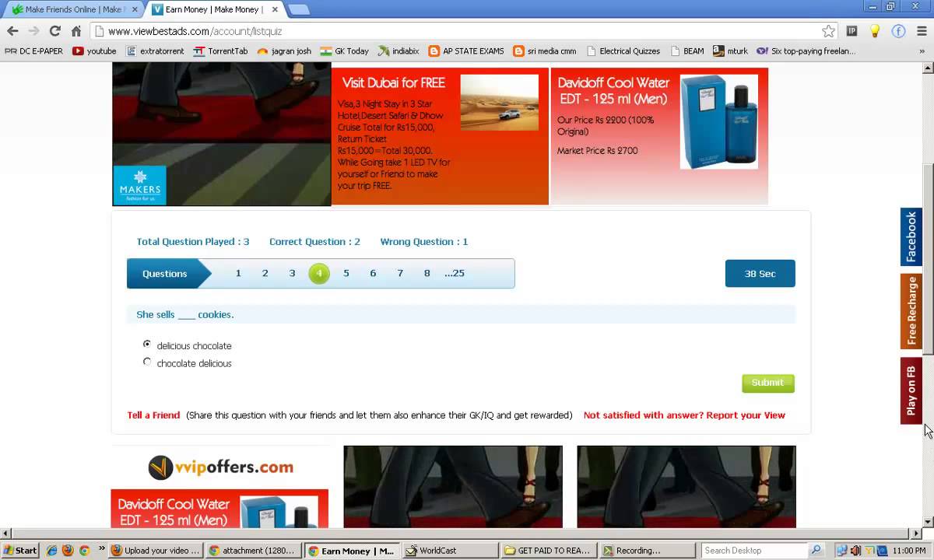Click the top Davidoff Cool Water ad
The image size is (934, 560).
[660, 136]
